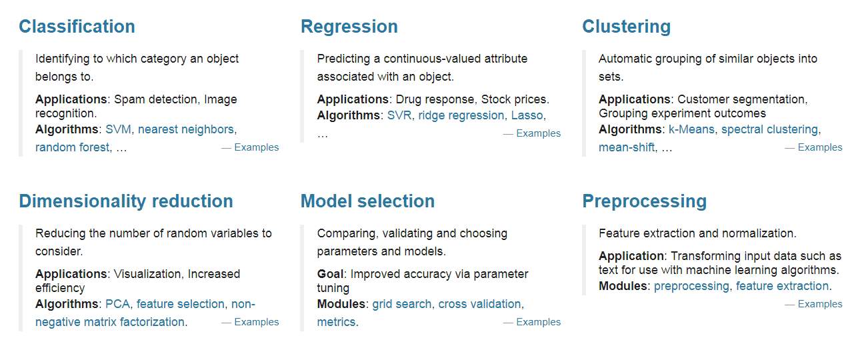This screenshot has width=868, height=346.
Task: Open the cross validation link
Action: [x=479, y=304]
